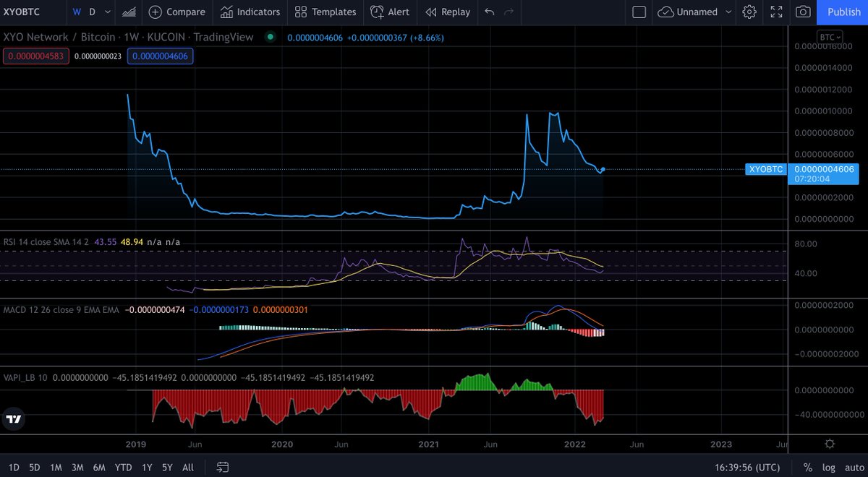The image size is (868, 477).
Task: Select the All date range tab
Action: [x=187, y=467]
